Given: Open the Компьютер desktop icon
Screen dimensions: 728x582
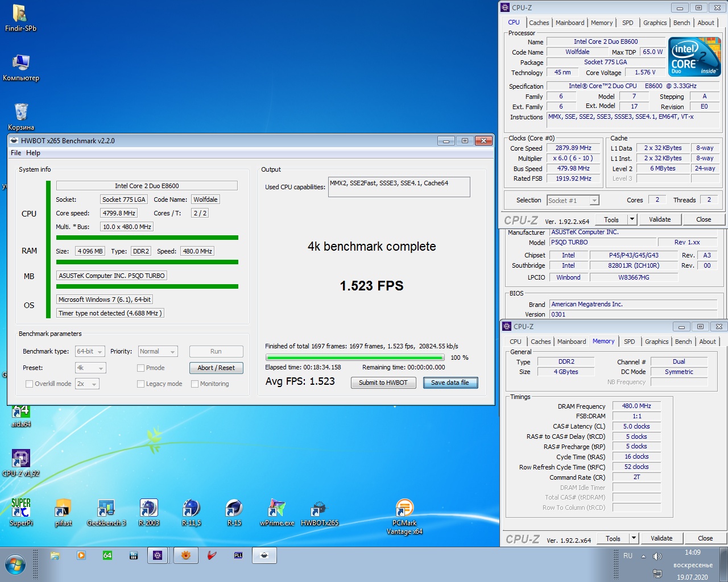Looking at the screenshot, I should (x=21, y=68).
